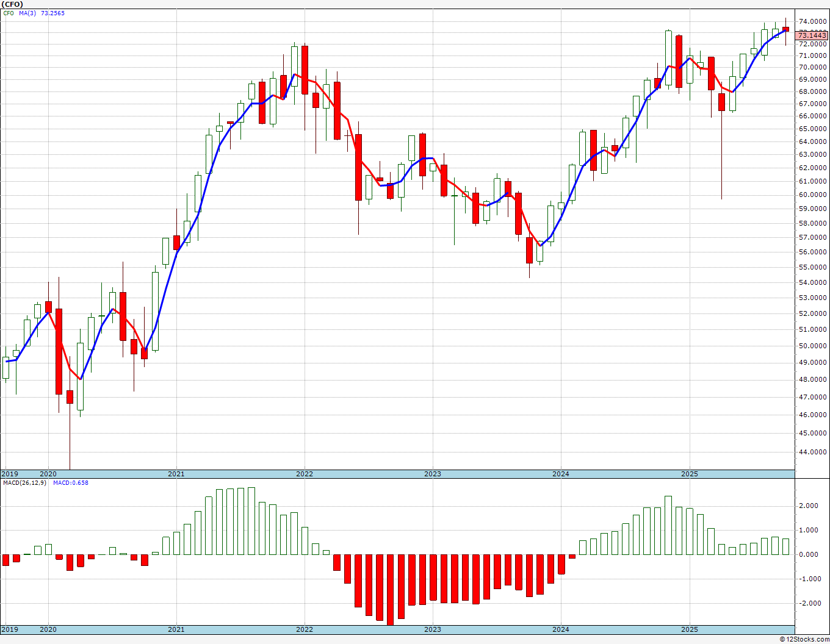Click the 60.0000 price axis label
The image size is (830, 644).
(x=813, y=195)
